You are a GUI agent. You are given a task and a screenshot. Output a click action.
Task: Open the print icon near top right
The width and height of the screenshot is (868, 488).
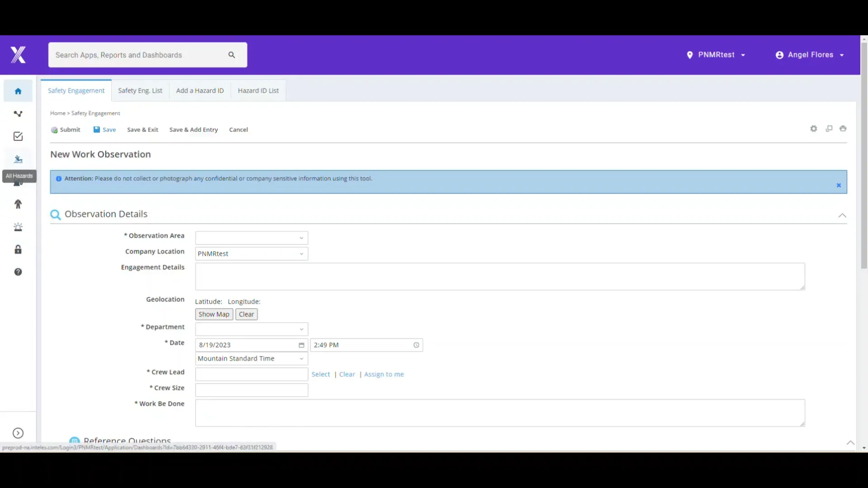click(x=843, y=128)
